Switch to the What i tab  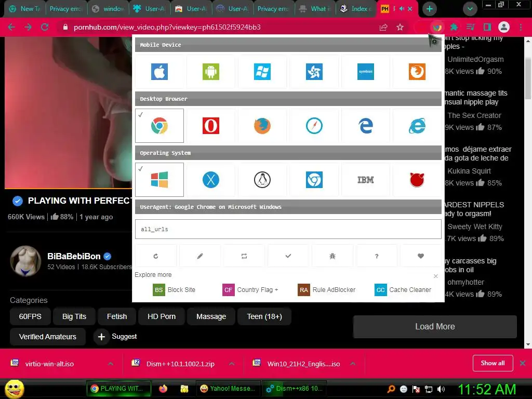315,9
